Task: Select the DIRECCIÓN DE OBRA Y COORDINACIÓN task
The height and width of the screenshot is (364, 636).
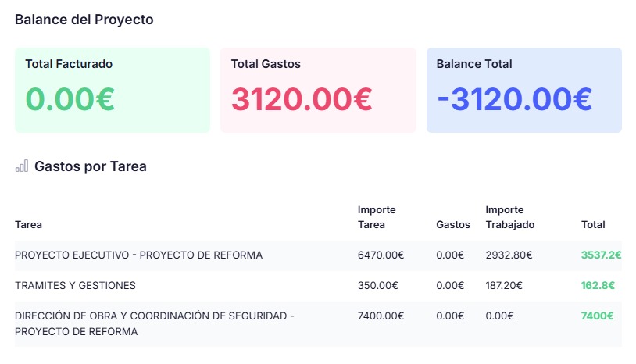Action: (x=319, y=324)
